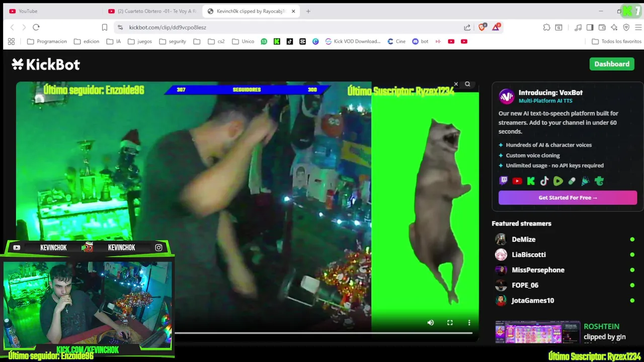This screenshot has width=644, height=362.
Task: Close the Kevinch0k clipped tab
Action: 293,11
